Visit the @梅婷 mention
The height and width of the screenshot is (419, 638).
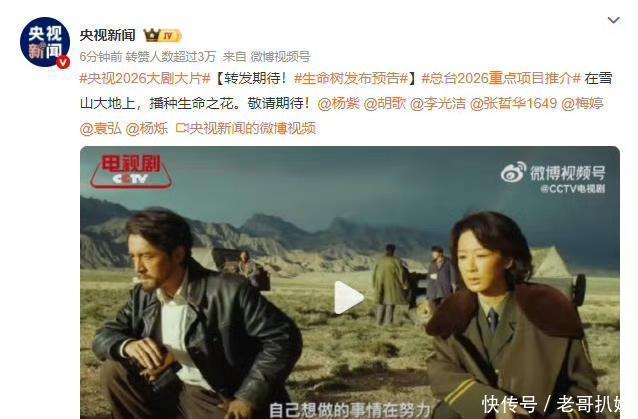(582, 103)
